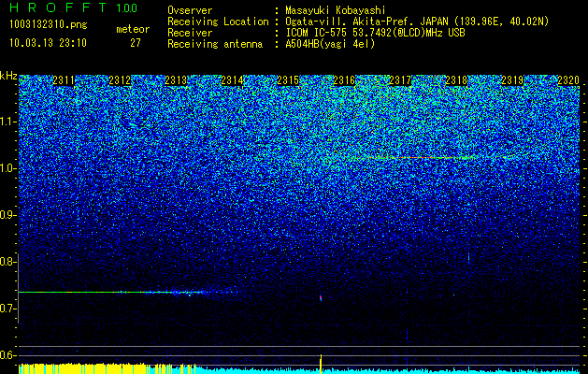Click the 2312 time marker

[120, 80]
